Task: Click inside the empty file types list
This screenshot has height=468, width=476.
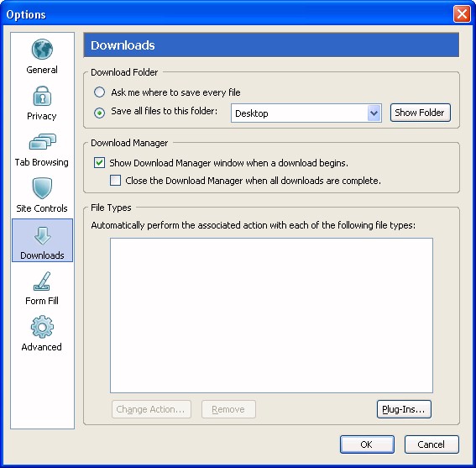Action: pos(271,315)
